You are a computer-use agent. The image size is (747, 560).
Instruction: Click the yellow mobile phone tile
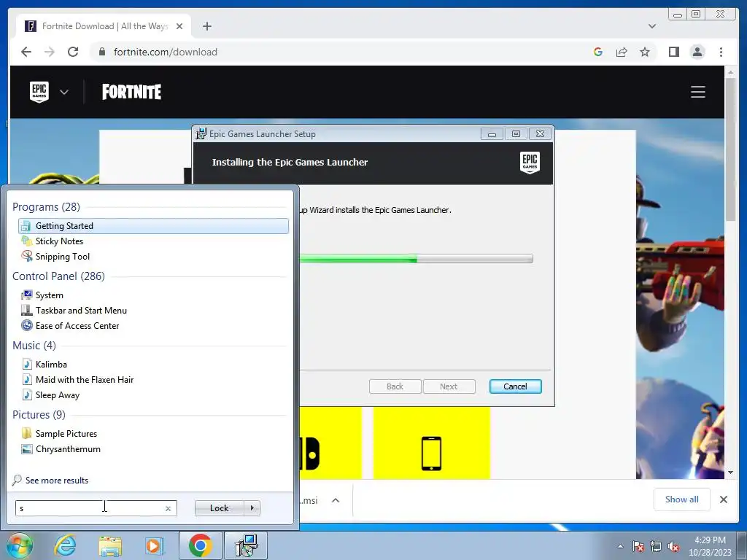pyautogui.click(x=432, y=443)
